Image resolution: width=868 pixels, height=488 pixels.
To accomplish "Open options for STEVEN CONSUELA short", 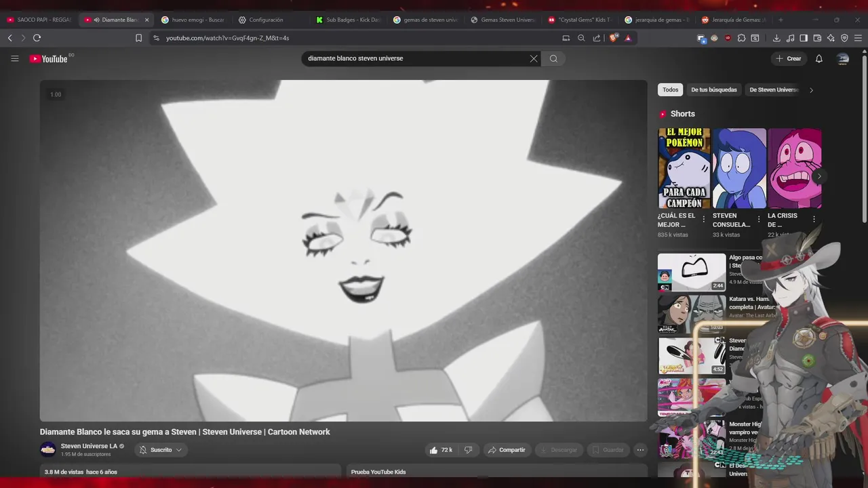I will coord(759,219).
